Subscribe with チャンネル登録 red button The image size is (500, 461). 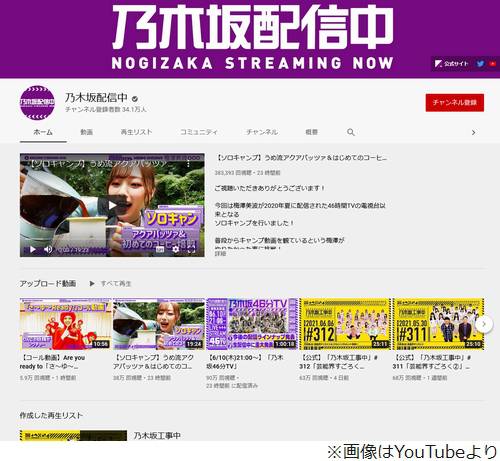(455, 103)
